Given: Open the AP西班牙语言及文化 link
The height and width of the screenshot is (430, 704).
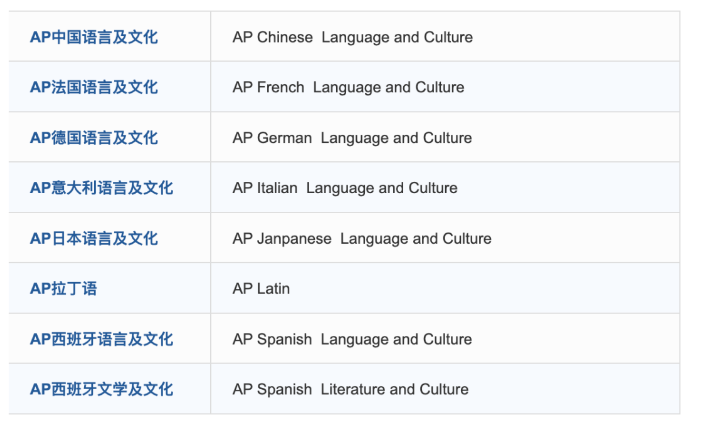Looking at the screenshot, I should pyautogui.click(x=101, y=339).
